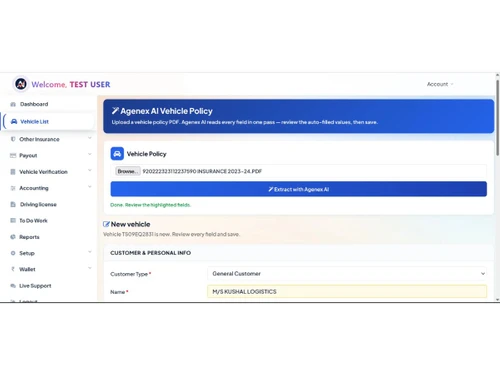Open the To Do Work menu item
This screenshot has height=375, width=500.
tap(33, 221)
